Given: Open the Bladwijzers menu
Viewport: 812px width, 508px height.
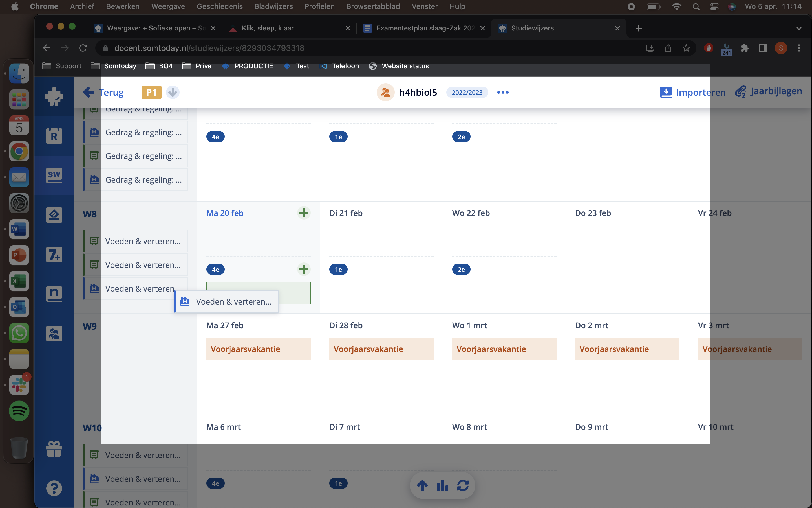Looking at the screenshot, I should (x=273, y=6).
